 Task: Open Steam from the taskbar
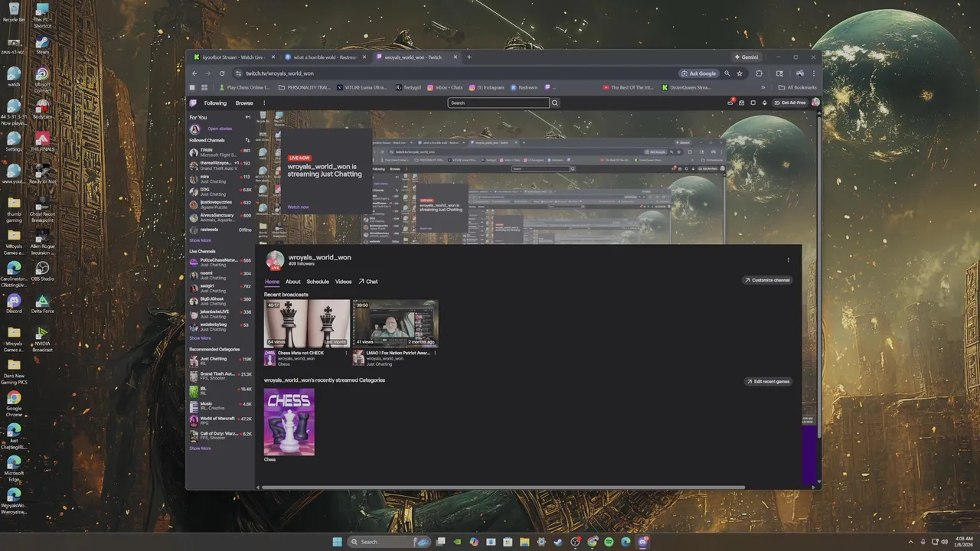[558, 542]
